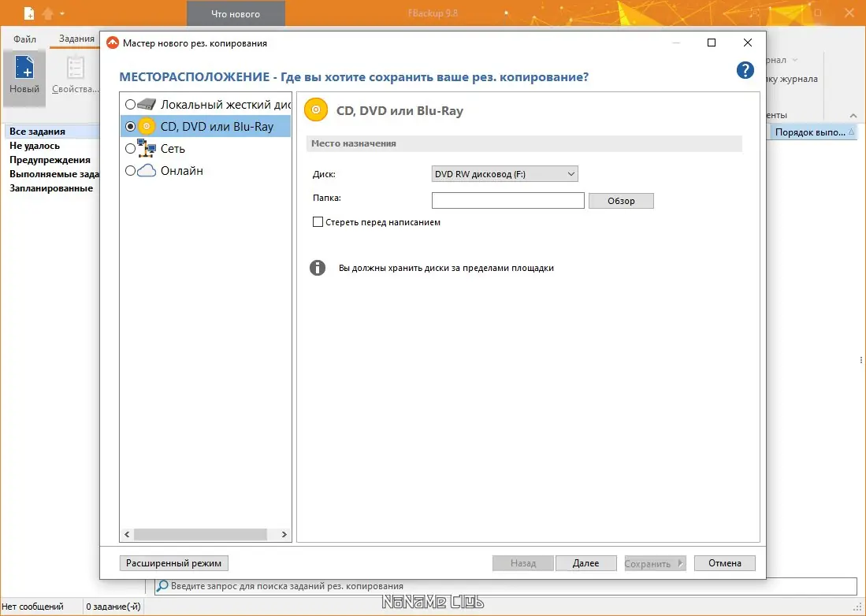Click the left scroll arrow in destination list

tap(127, 534)
